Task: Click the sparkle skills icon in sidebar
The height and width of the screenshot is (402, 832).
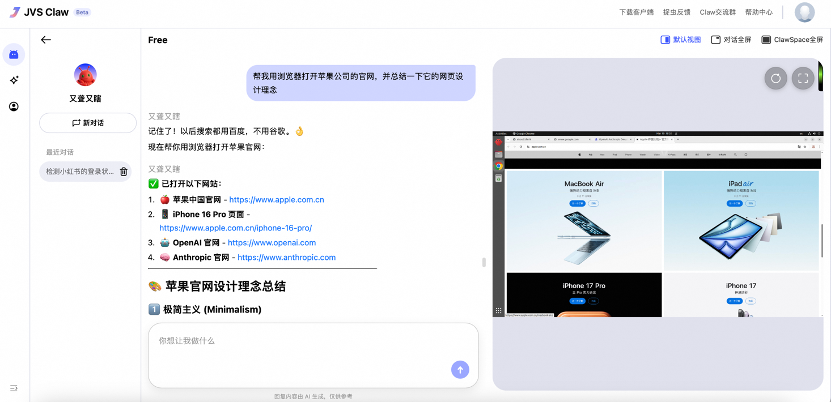Action: [14, 80]
